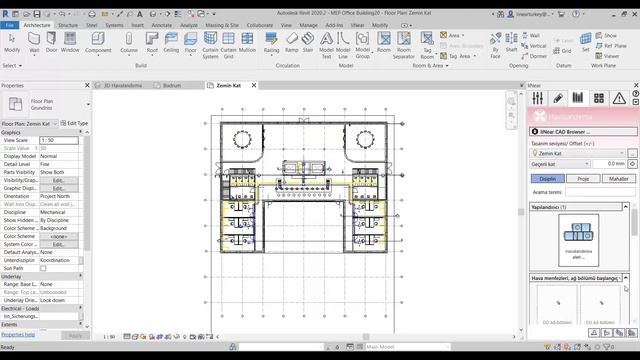Open liNear pencil edit tab icon

(x=558, y=98)
